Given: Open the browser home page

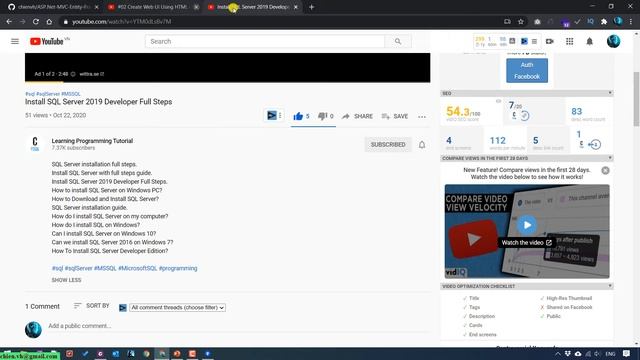Looking at the screenshot, I should tap(49, 22).
